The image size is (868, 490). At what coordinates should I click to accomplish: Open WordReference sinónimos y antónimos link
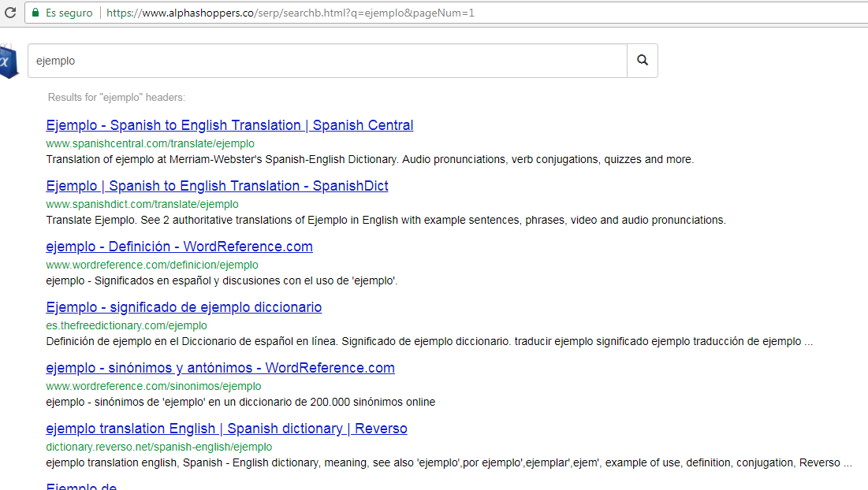click(x=220, y=369)
